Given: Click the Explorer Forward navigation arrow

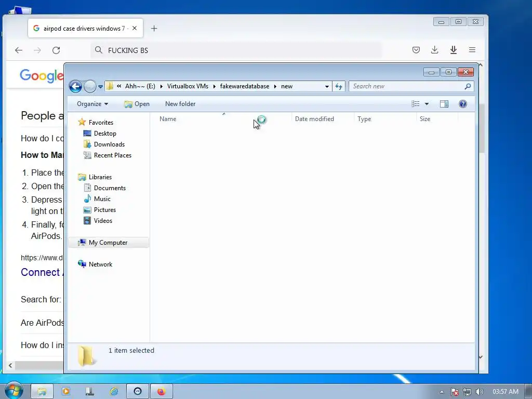Looking at the screenshot, I should [90, 86].
